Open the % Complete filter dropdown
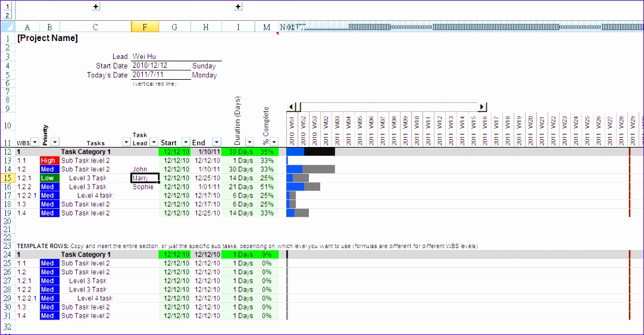The width and height of the screenshot is (644, 335). click(x=274, y=142)
